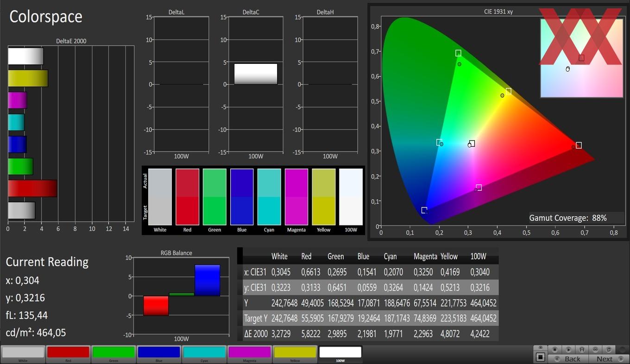Click the cyan bar in the DeltaE 2000 chart
The image size is (630, 364).
pos(16,122)
